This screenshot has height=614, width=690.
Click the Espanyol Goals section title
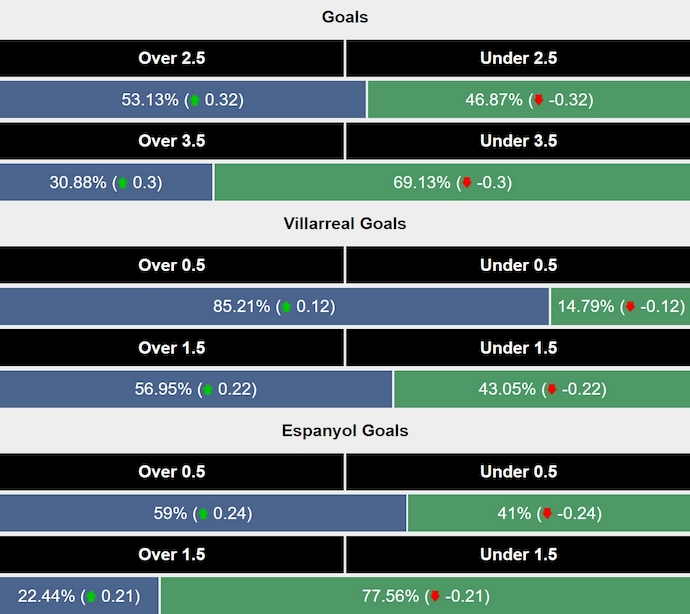tap(345, 431)
